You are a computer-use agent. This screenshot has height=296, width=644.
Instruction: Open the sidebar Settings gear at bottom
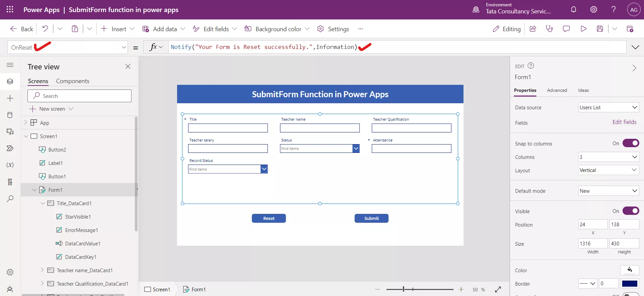pos(10,272)
